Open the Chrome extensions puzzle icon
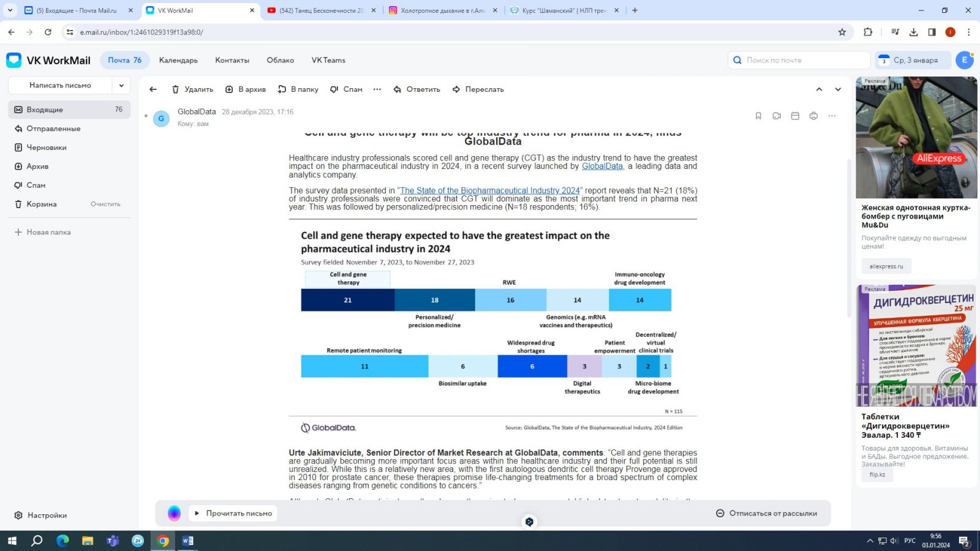Image resolution: width=980 pixels, height=551 pixels. tap(868, 32)
